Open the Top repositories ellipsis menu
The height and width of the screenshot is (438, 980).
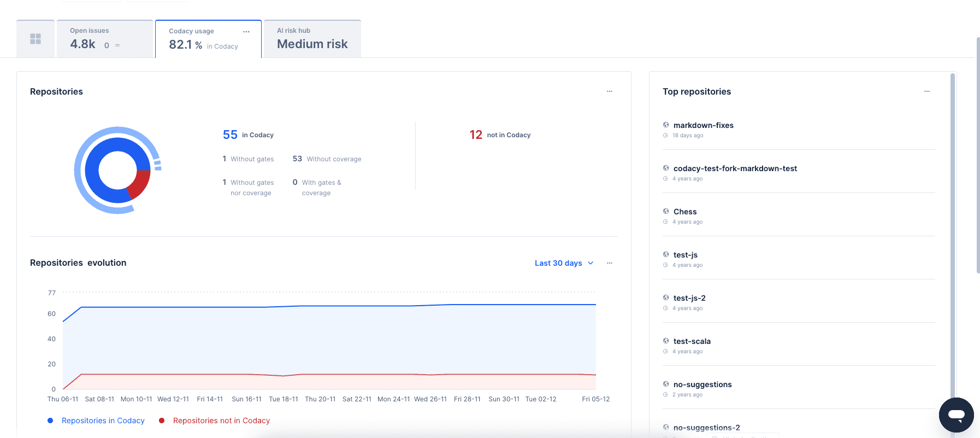(x=927, y=91)
